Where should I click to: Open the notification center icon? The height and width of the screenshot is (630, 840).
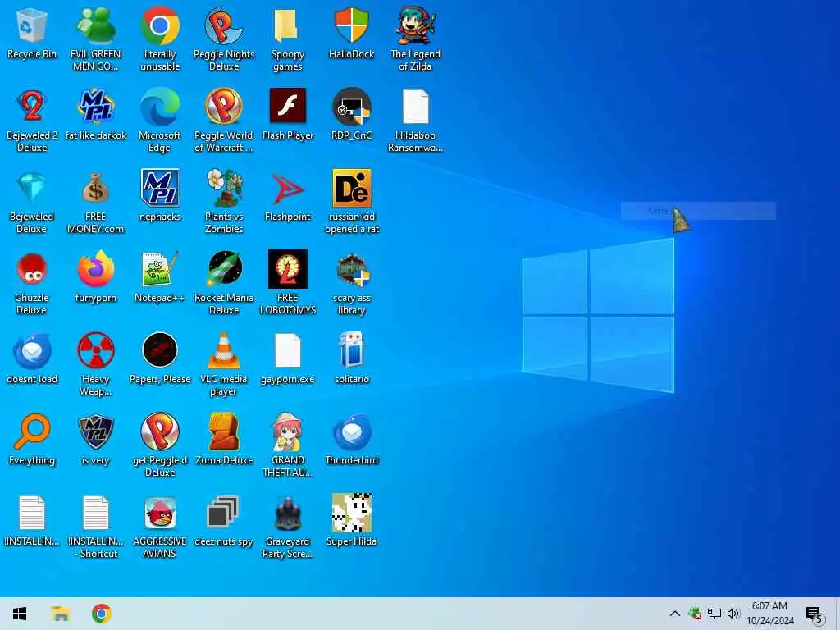point(814,614)
